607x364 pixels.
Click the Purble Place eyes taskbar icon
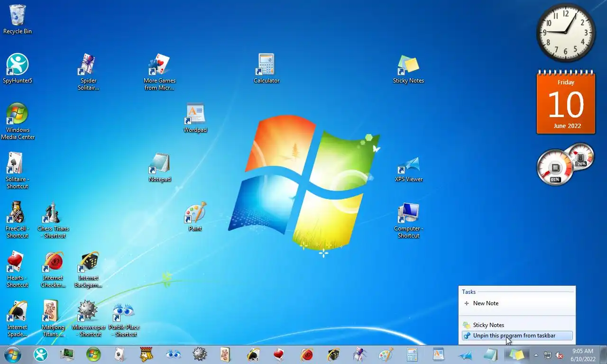[173, 354]
